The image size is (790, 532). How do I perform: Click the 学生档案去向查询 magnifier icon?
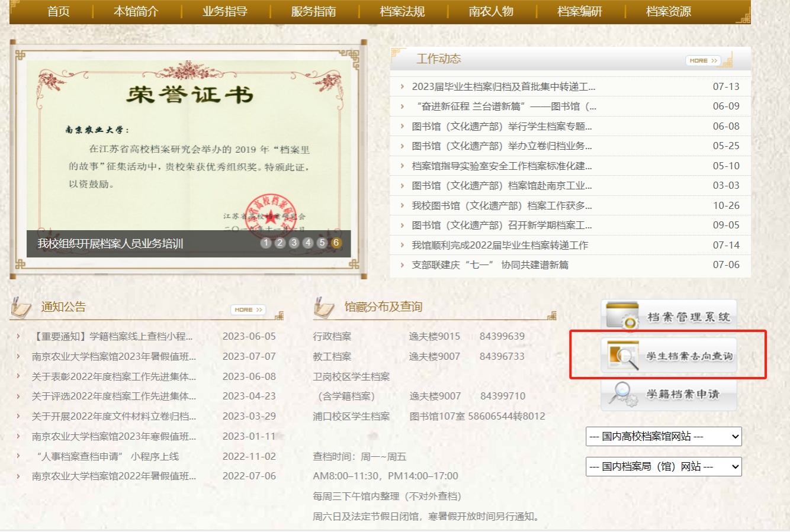point(623,356)
